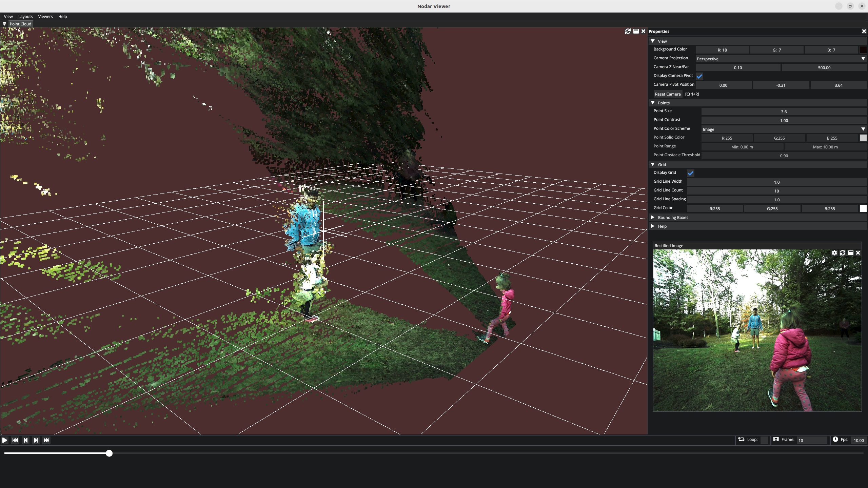Image resolution: width=868 pixels, height=488 pixels.
Task: Click the Frame number input field
Action: (x=812, y=440)
